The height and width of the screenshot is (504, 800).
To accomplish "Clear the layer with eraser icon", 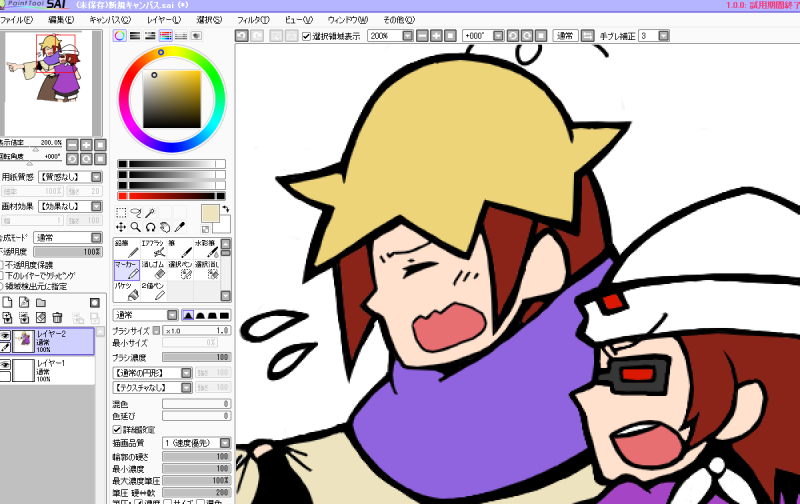I will (x=41, y=318).
